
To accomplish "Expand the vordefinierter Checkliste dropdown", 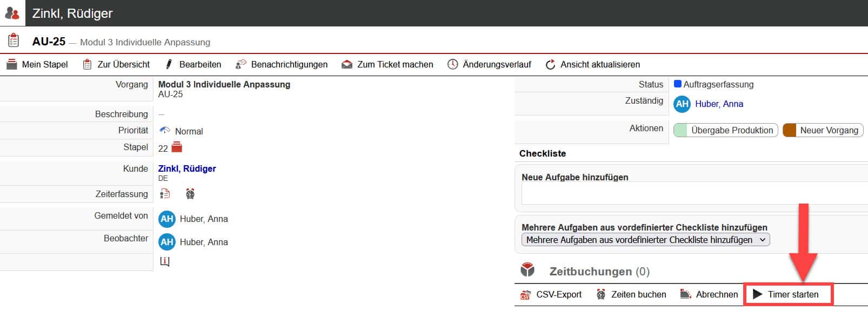I will coord(645,240).
